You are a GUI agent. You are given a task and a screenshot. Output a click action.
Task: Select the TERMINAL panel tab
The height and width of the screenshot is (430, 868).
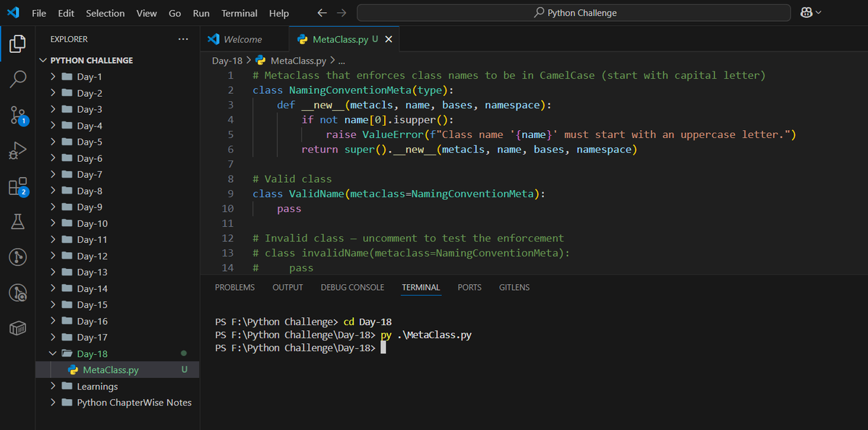point(421,287)
